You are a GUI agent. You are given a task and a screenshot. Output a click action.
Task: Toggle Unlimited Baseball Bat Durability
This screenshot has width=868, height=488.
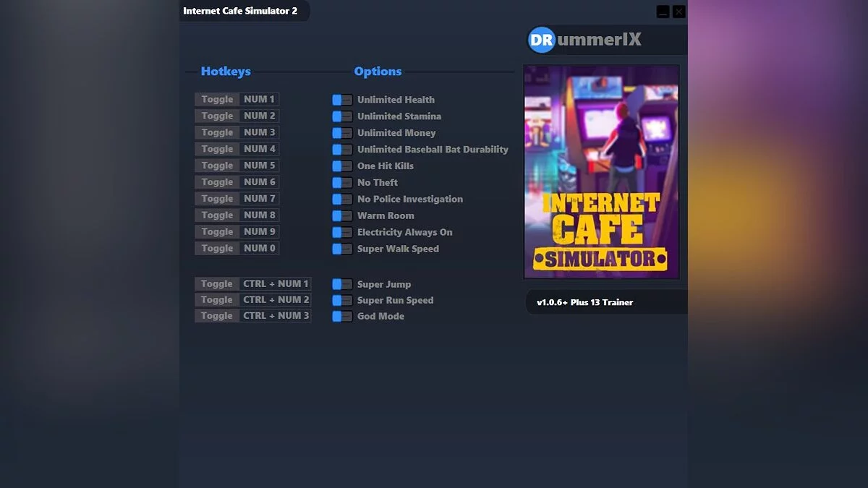(x=341, y=150)
